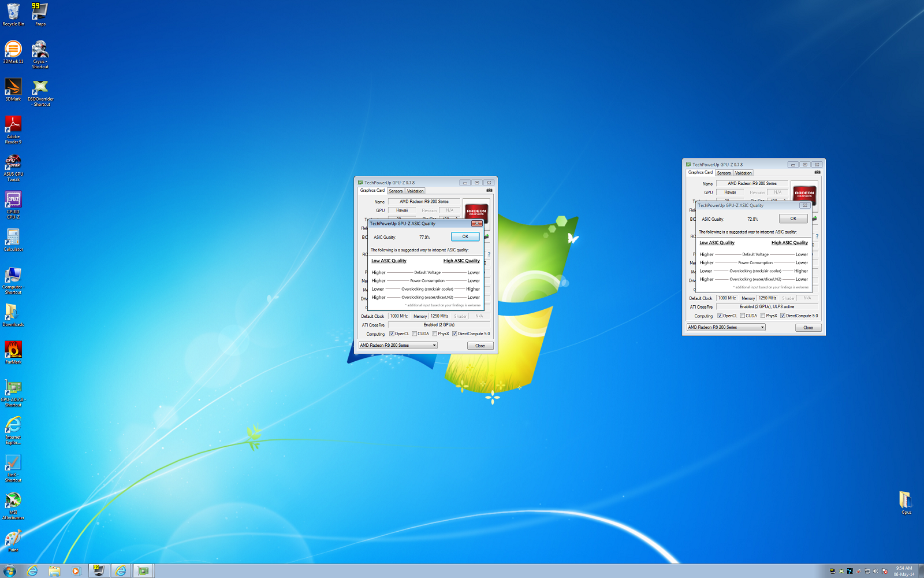
Task: Open Windows Explorer from the taskbar
Action: [54, 571]
